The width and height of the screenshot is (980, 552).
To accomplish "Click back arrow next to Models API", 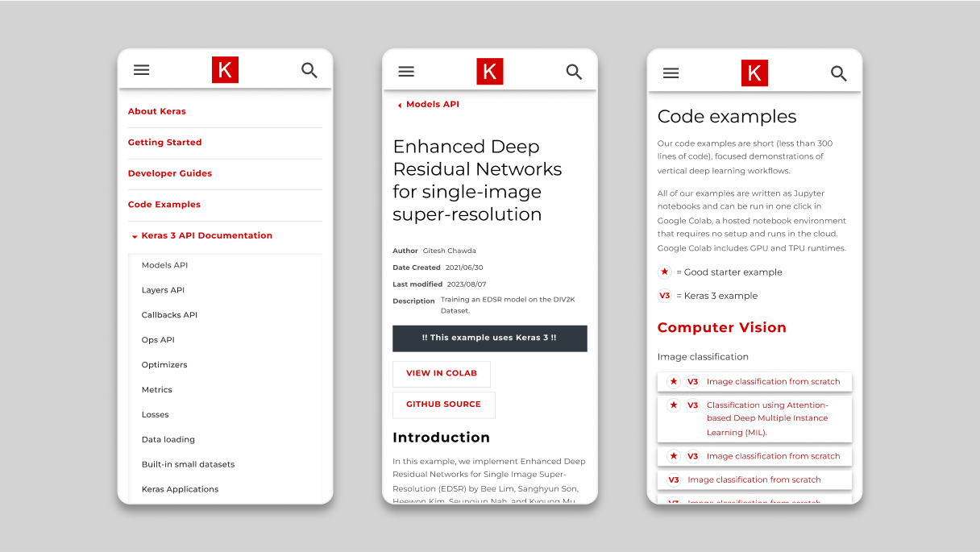I will [400, 106].
